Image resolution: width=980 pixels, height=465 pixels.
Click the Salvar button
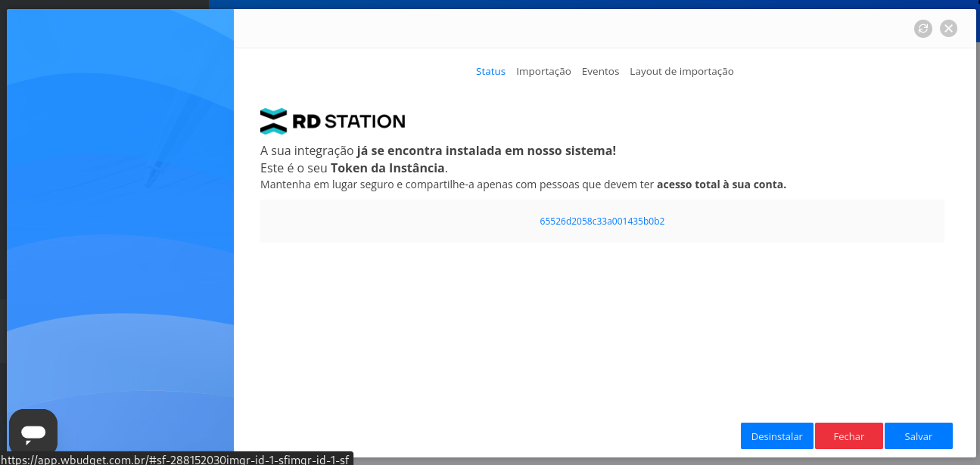coord(918,436)
